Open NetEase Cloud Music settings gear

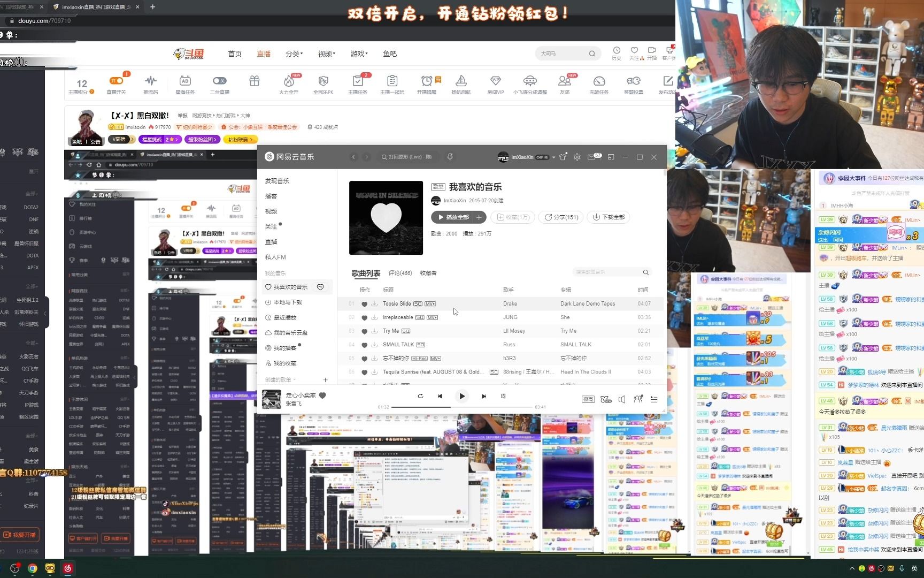point(577,157)
